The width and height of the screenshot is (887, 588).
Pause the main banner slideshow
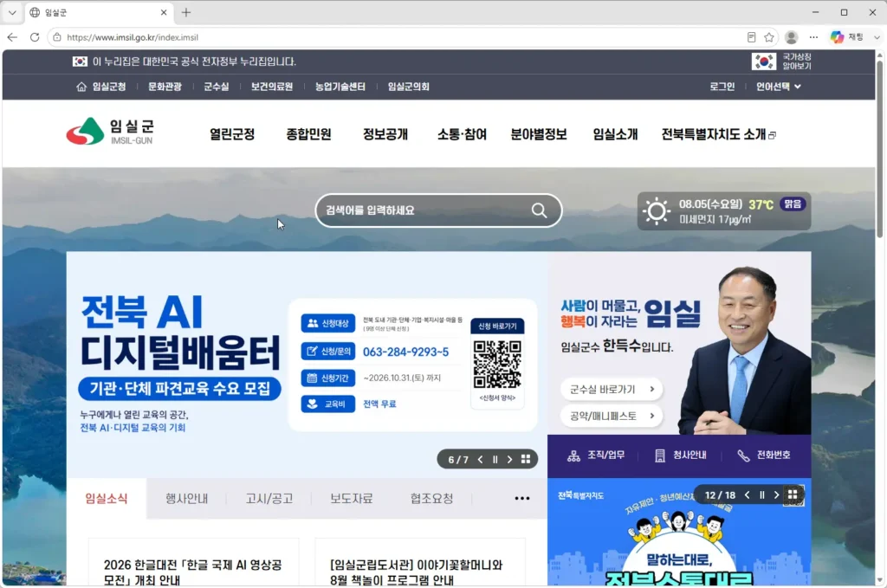pyautogui.click(x=495, y=460)
